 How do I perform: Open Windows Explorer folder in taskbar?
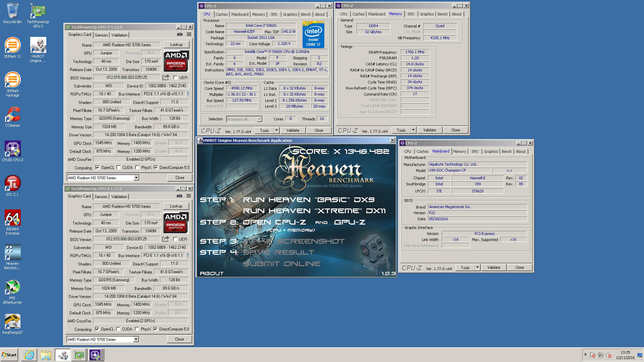tap(46, 355)
